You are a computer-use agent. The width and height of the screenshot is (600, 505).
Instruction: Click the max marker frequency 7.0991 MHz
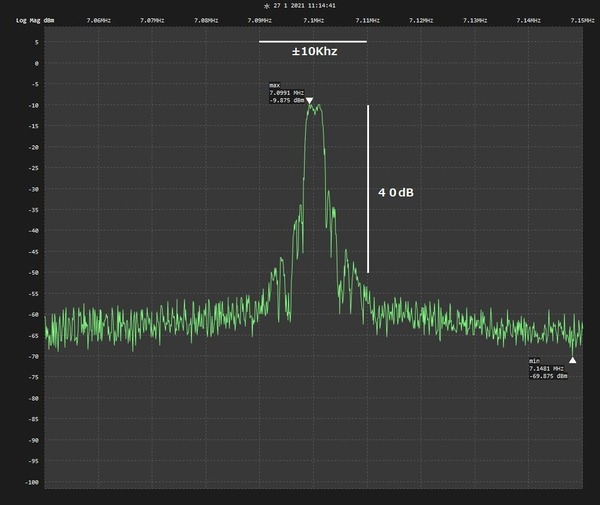287,93
